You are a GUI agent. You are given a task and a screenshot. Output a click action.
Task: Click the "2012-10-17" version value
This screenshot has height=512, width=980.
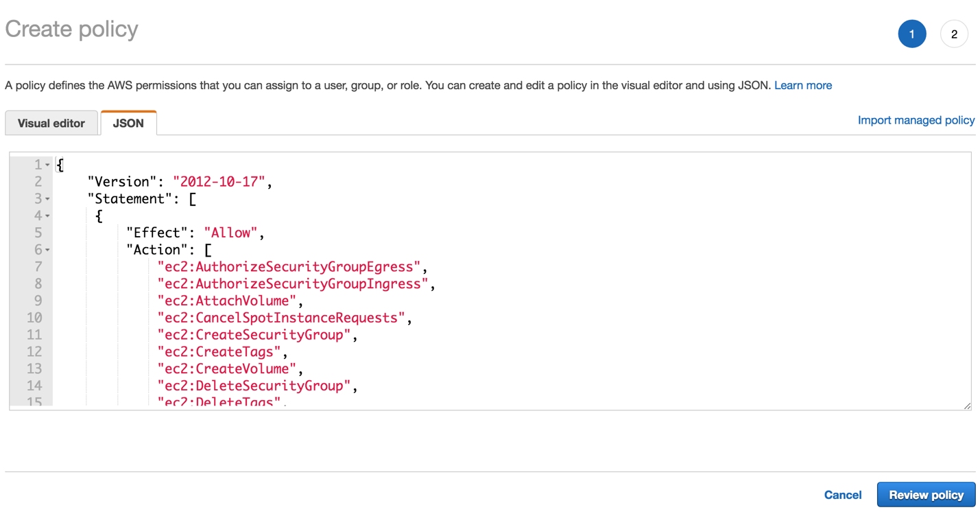[x=219, y=182]
